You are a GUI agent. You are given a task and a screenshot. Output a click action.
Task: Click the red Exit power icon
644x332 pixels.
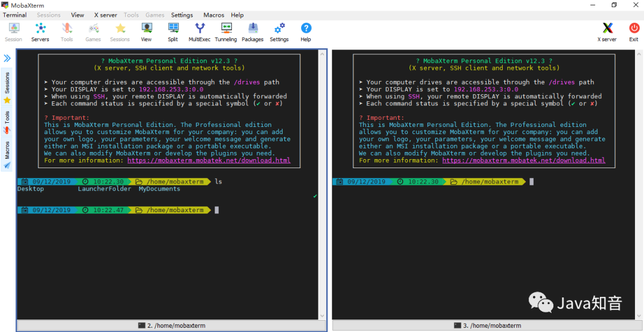[634, 32]
